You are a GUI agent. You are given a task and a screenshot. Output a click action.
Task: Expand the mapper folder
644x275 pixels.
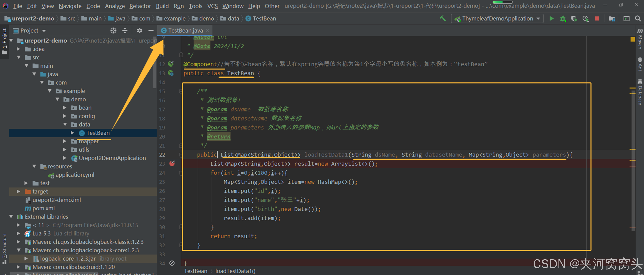pyautogui.click(x=64, y=141)
